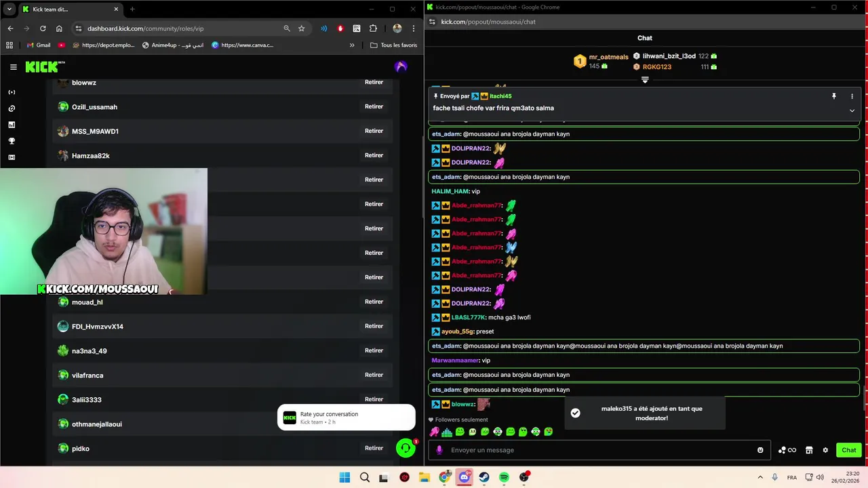Open the Canva bookmark

tap(243, 45)
